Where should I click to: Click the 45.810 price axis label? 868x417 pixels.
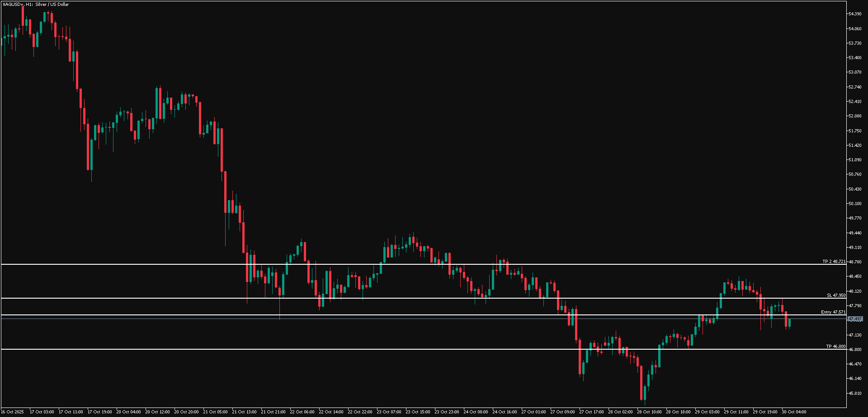[x=854, y=393]
